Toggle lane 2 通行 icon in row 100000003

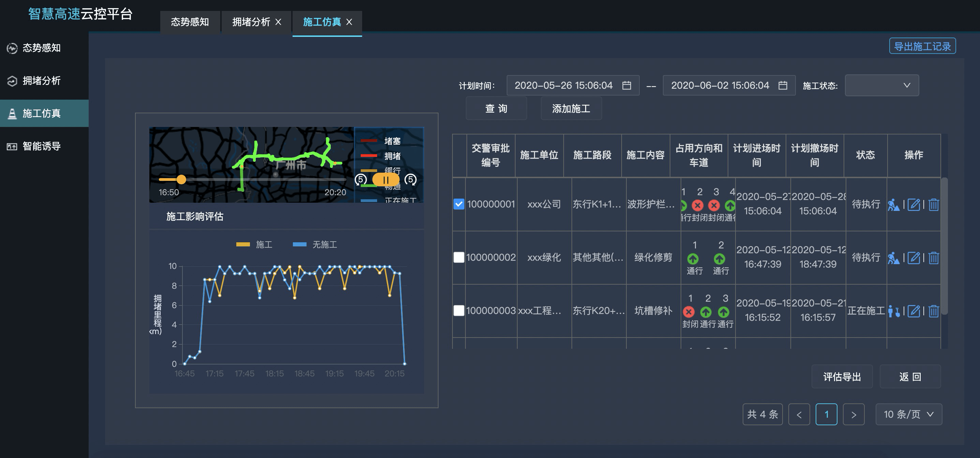tap(706, 312)
